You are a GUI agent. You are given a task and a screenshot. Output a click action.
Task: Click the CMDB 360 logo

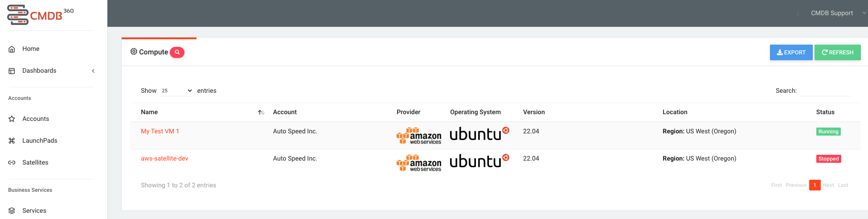41,15
